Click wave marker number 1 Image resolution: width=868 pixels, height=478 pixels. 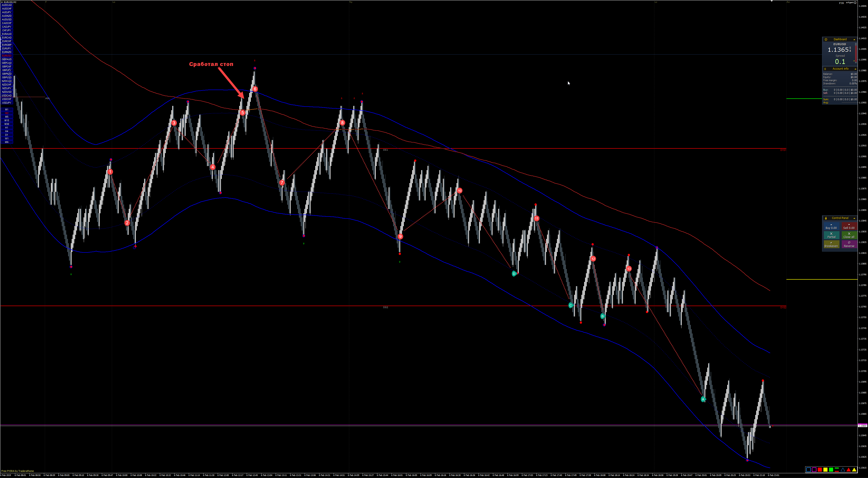click(x=110, y=172)
